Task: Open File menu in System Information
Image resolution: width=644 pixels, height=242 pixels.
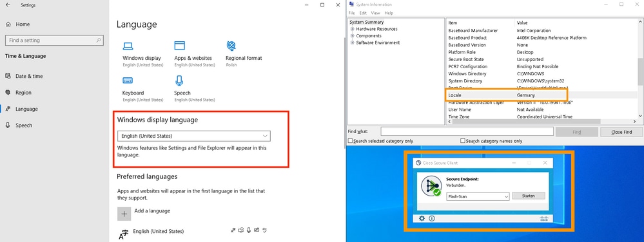Action: (x=351, y=13)
